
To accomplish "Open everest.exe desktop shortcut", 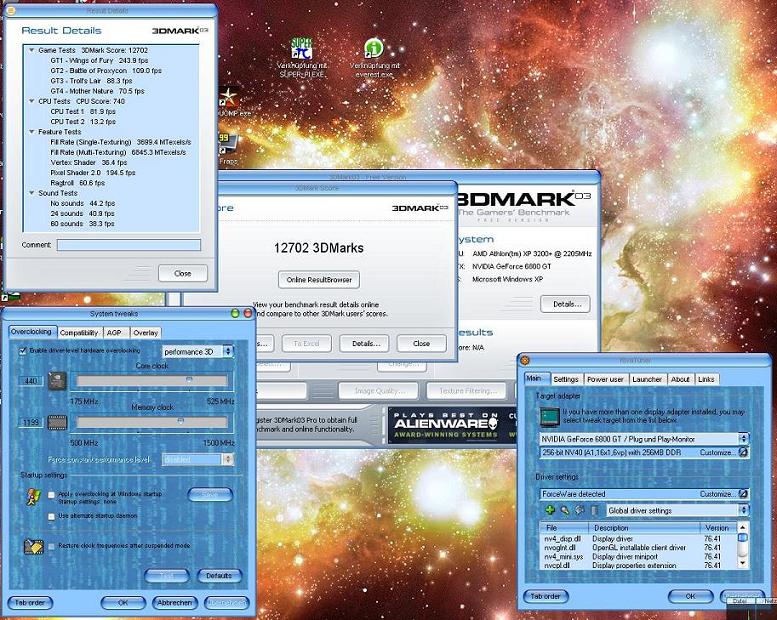I will pos(375,58).
